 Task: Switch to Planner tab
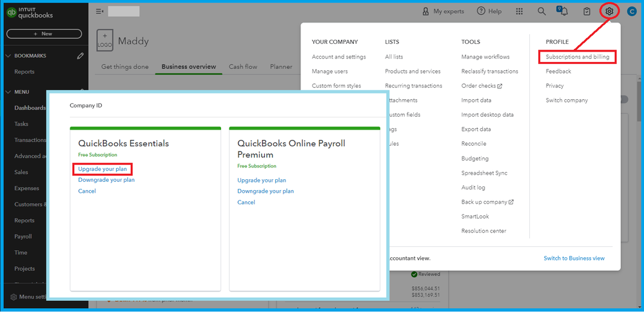pos(281,66)
